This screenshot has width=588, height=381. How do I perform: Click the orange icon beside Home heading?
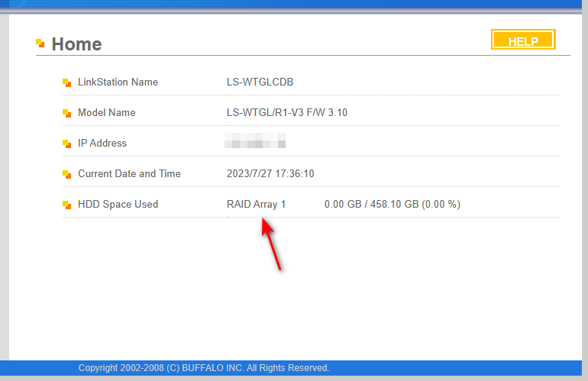40,44
